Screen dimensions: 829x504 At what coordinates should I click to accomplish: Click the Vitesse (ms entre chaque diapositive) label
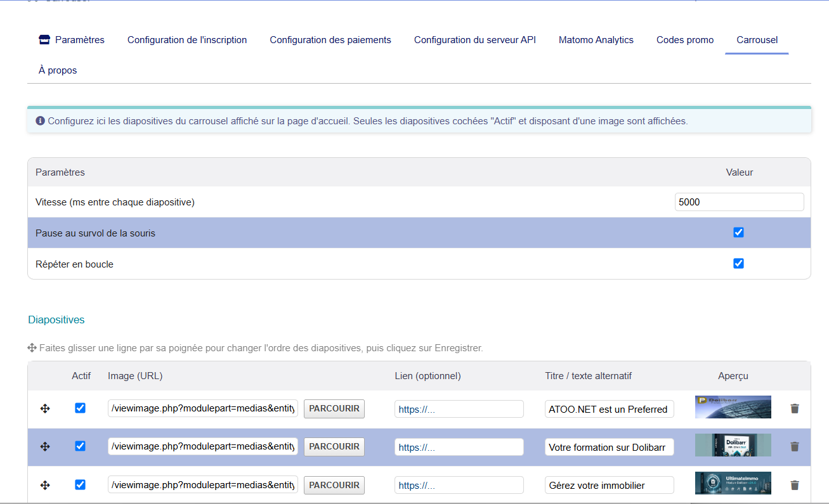(115, 202)
